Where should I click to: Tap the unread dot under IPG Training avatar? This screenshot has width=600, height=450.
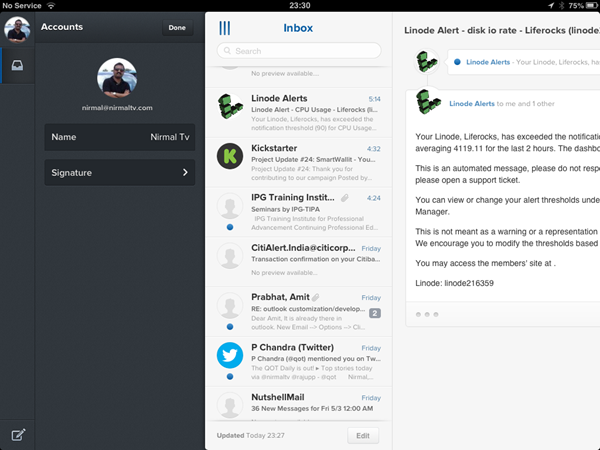230,227
